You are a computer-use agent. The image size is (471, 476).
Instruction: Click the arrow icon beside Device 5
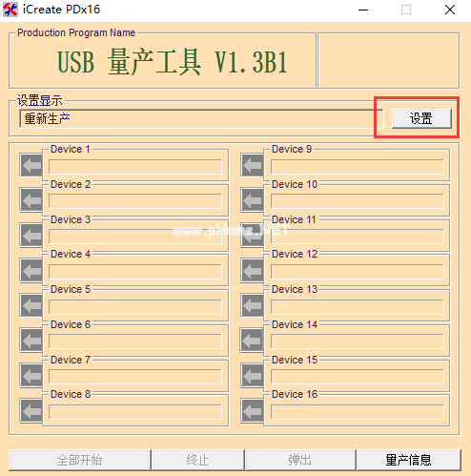tap(31, 305)
